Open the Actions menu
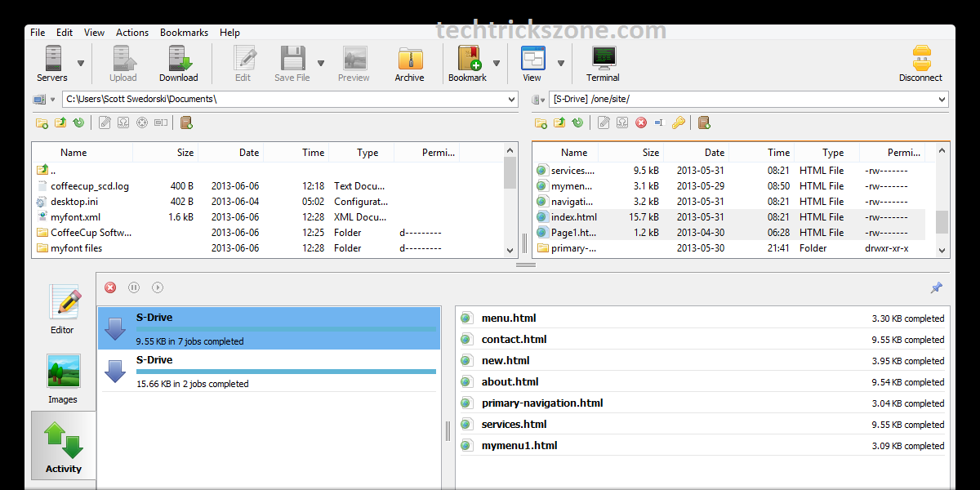This screenshot has height=490, width=980. pos(132,33)
